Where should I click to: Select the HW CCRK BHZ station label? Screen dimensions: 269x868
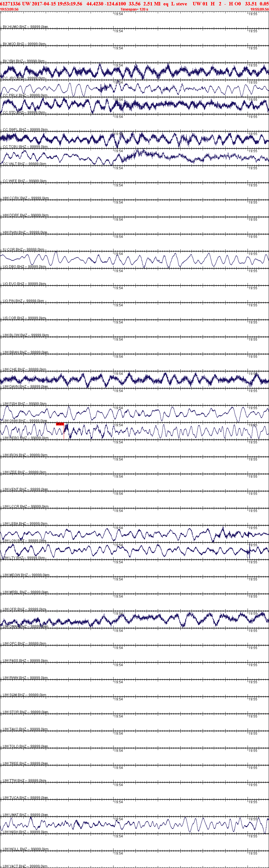point(26,198)
